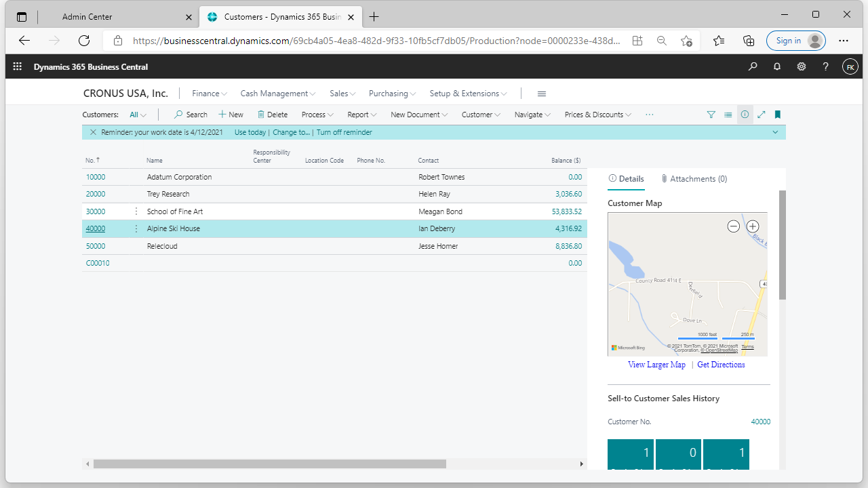Open the Customer action dropdown
Image resolution: width=868 pixels, height=488 pixels.
[481, 115]
